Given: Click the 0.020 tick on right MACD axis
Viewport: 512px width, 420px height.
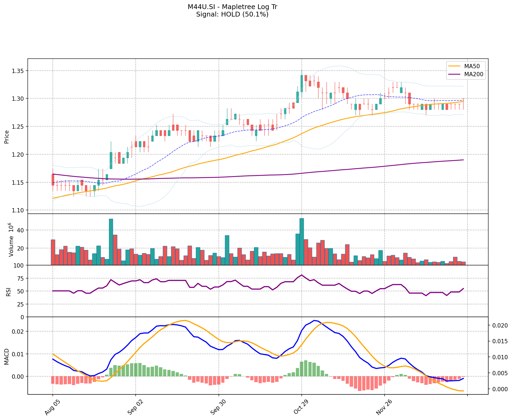Looking at the screenshot, I should click(x=500, y=325).
